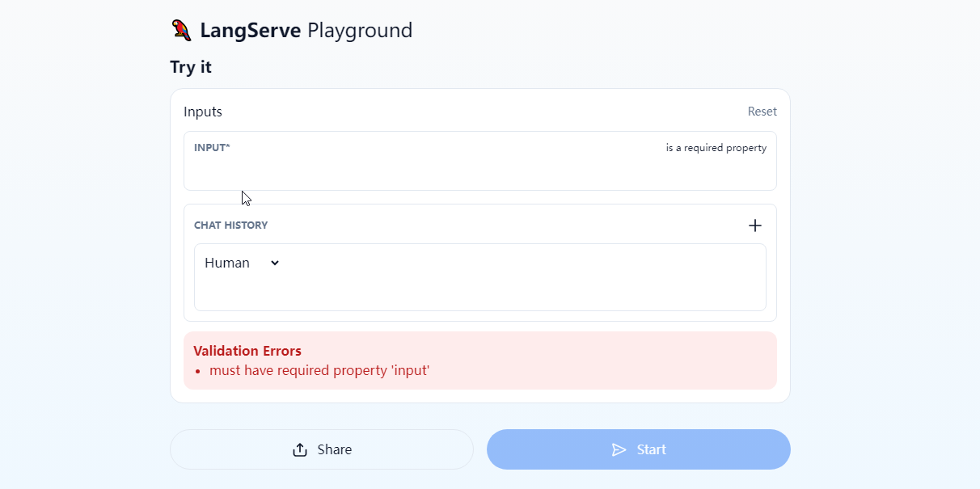Click the Share button
980x489 pixels.
[321, 449]
